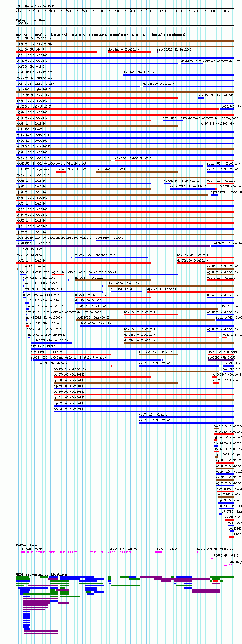Select variant nsv545643 (Cooper2011)
The height and width of the screenshot is (644, 242).
49,352
